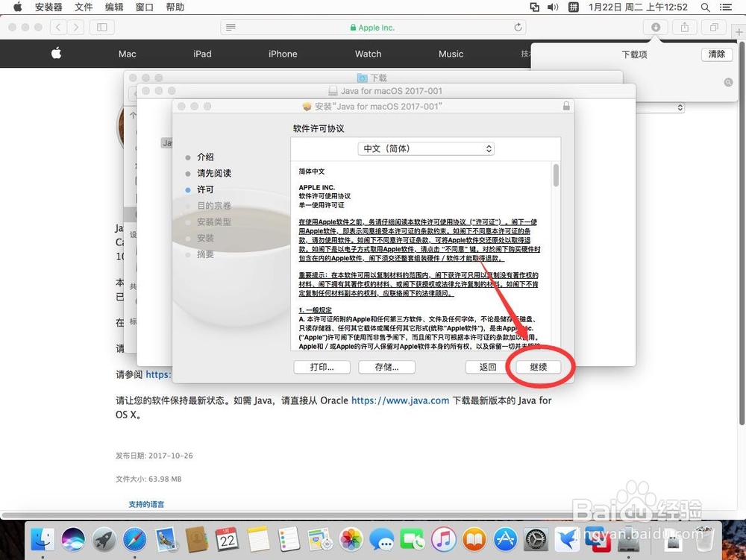Switch to the iPhone tab on Apple's site
The height and width of the screenshot is (560, 746).
pos(283,54)
